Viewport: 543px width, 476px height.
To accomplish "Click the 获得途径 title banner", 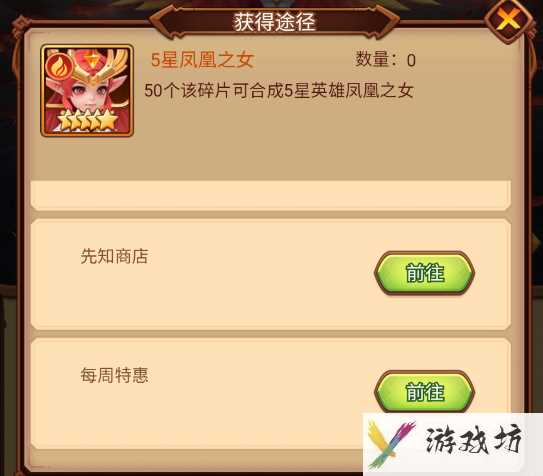I will [274, 21].
